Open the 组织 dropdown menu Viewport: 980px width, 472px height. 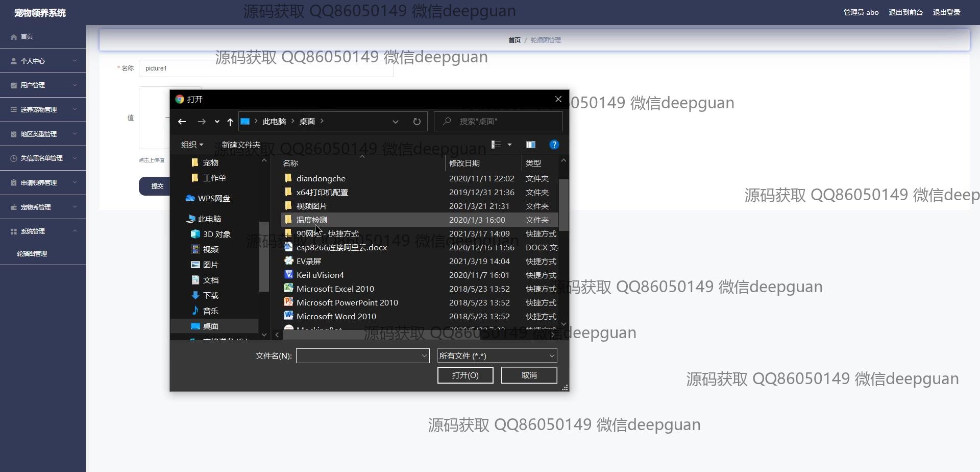coord(192,145)
